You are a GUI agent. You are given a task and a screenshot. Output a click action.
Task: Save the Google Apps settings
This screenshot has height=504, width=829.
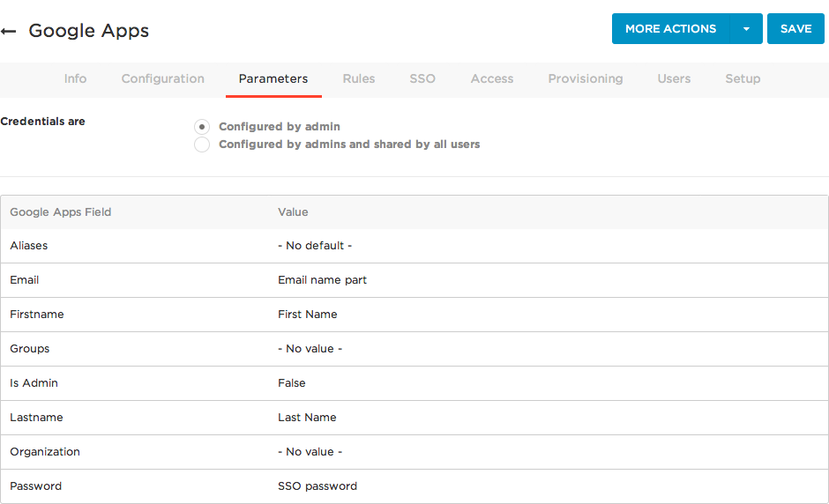[795, 29]
